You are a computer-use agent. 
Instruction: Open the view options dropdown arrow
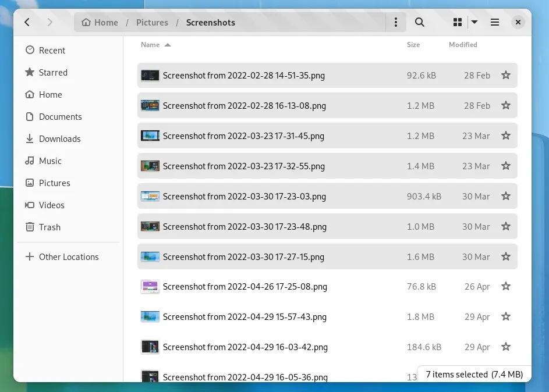coord(474,22)
